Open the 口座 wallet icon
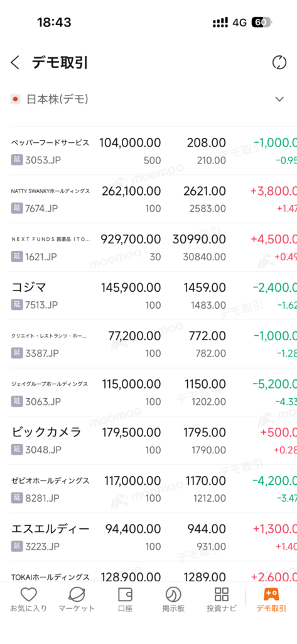The height and width of the screenshot is (644, 297). pos(125,594)
